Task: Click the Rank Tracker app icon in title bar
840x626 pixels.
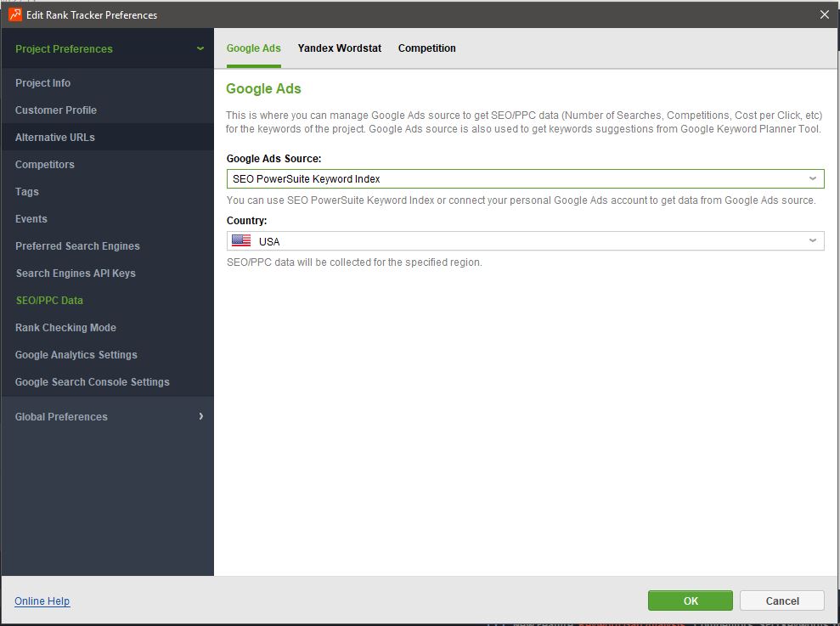Action: (15, 14)
